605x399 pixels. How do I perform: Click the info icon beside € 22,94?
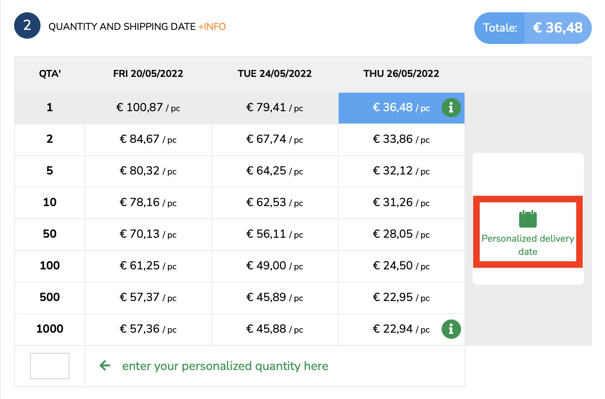(x=451, y=329)
